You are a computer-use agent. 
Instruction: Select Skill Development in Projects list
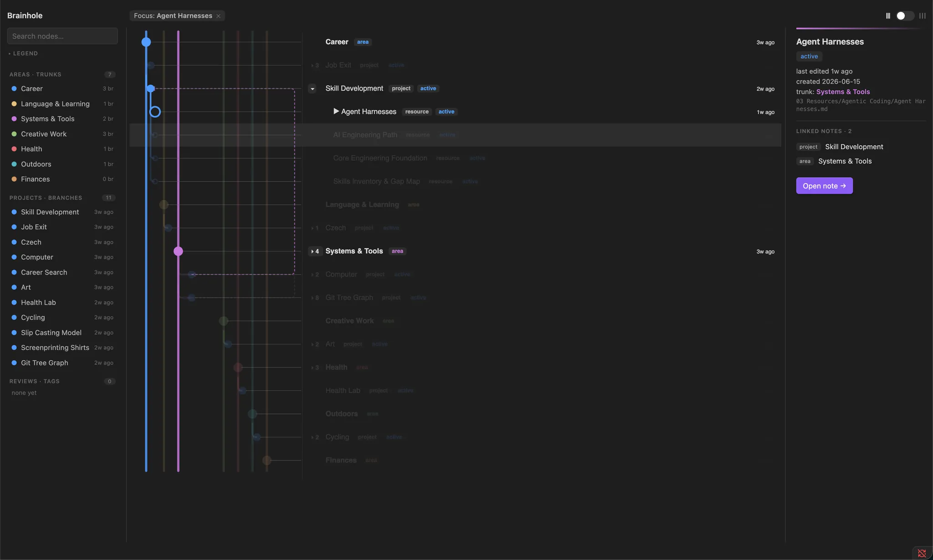point(62,212)
